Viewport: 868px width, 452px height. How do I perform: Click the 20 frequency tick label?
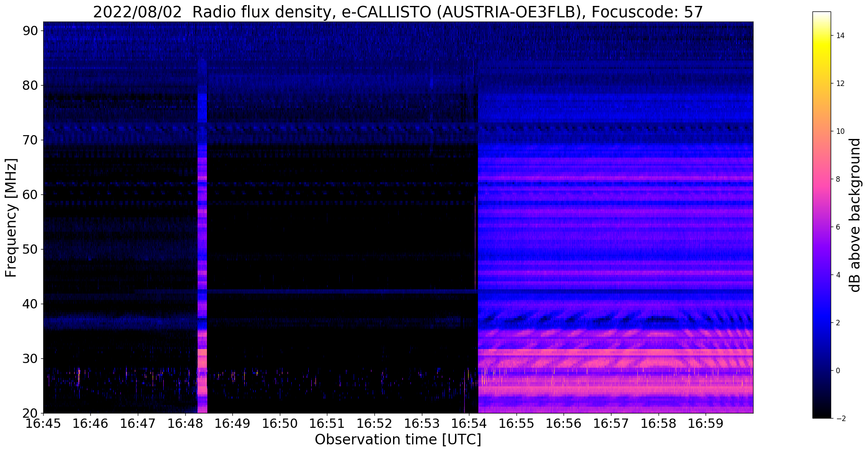point(30,413)
